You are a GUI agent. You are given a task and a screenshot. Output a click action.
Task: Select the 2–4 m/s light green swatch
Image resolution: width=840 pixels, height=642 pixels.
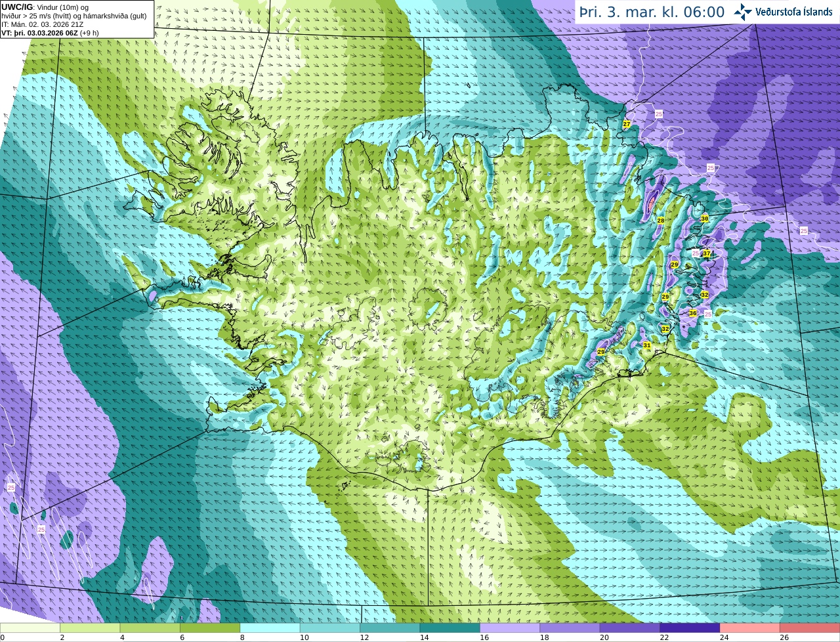[x=90, y=628]
